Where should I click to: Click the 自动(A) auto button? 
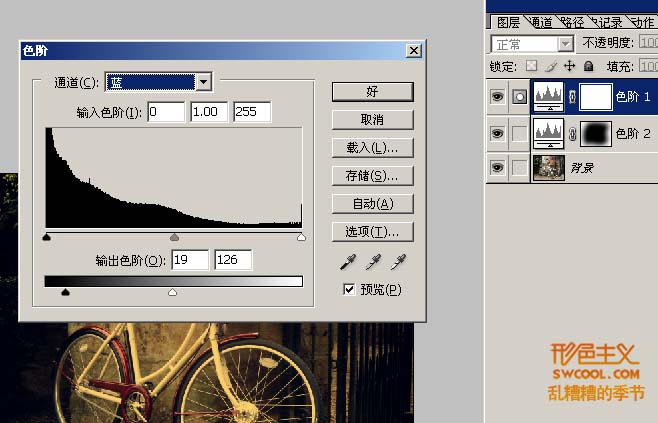(x=372, y=203)
